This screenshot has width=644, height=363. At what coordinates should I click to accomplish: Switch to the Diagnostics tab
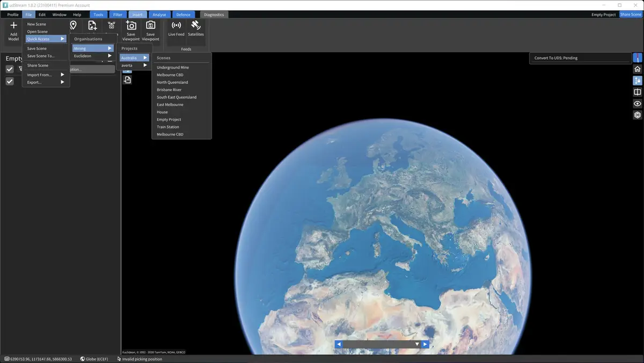click(214, 14)
